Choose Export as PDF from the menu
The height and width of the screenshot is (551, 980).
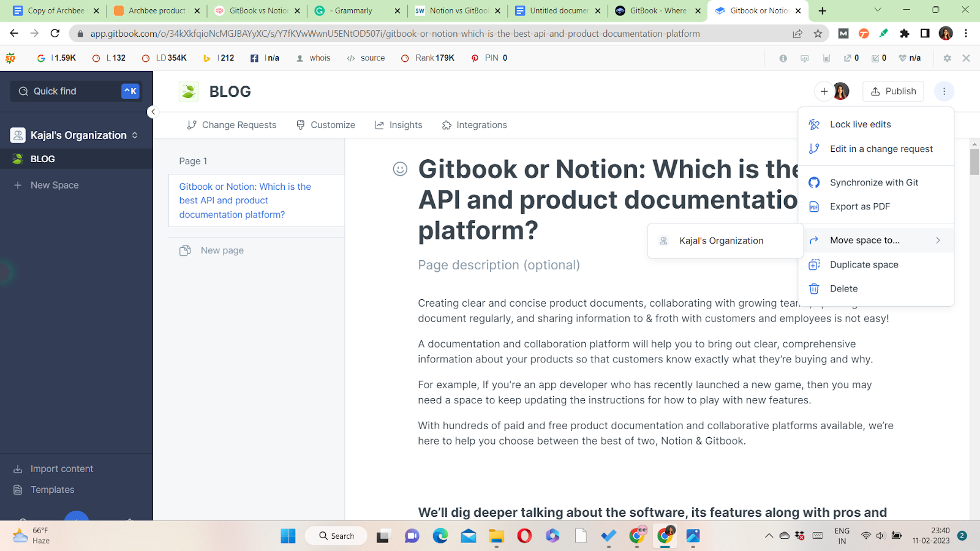(x=859, y=206)
